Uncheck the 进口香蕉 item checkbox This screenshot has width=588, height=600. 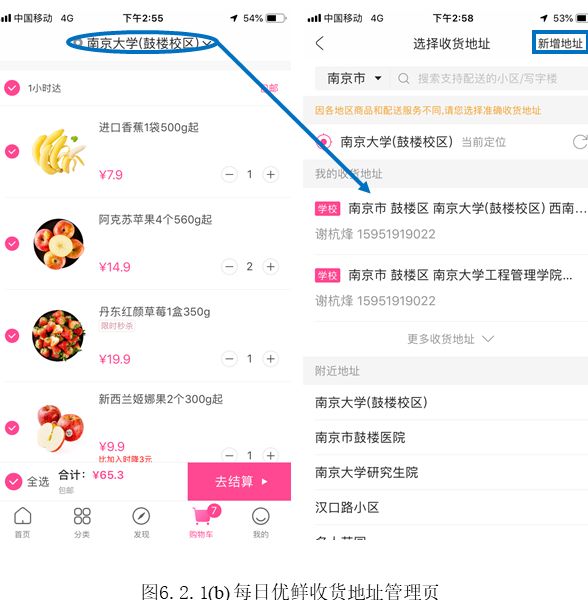(12, 151)
